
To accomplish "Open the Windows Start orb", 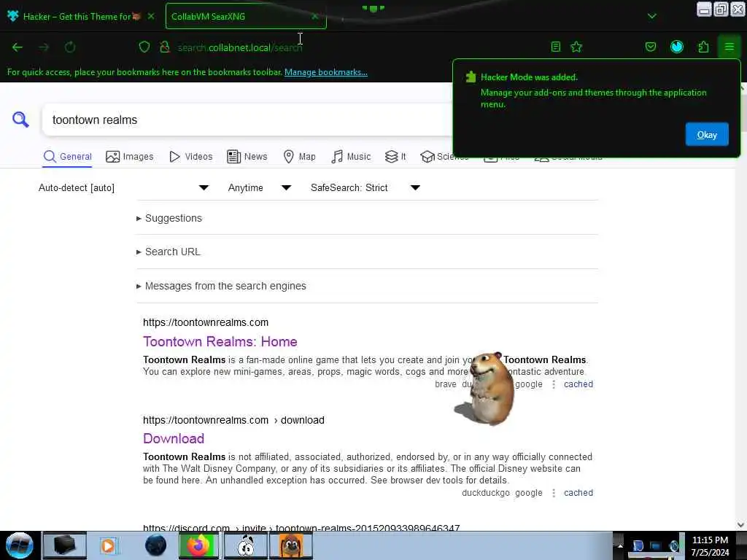I will click(x=19, y=545).
